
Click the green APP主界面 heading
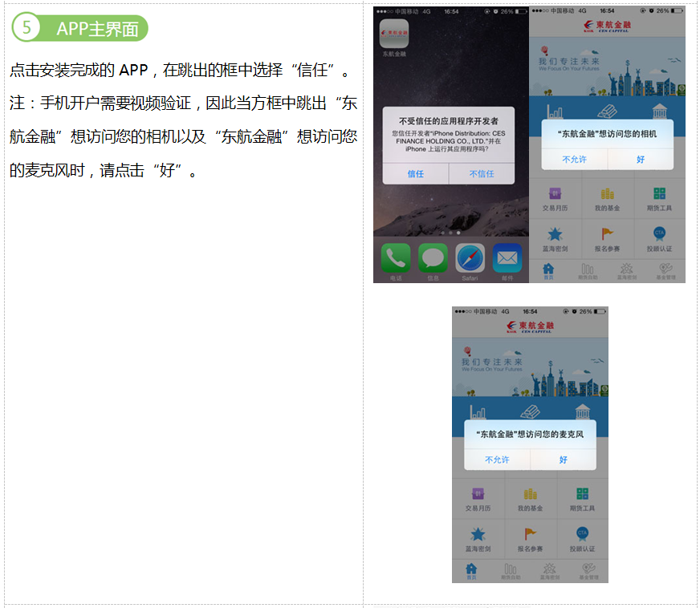pyautogui.click(x=80, y=28)
